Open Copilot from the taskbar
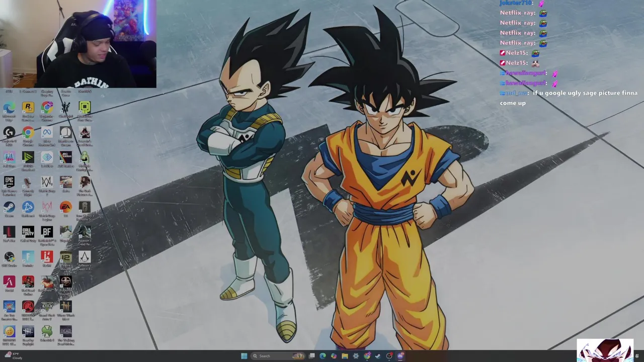 tap(334, 356)
